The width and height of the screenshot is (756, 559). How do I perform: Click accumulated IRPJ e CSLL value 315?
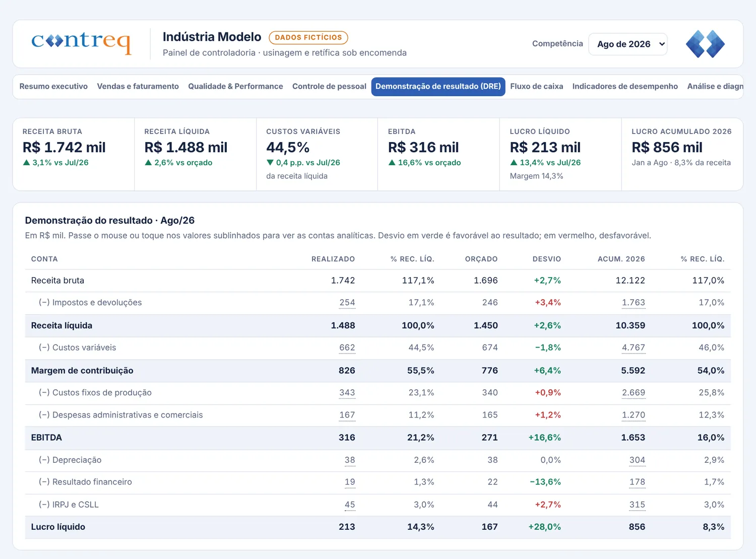pyautogui.click(x=637, y=505)
